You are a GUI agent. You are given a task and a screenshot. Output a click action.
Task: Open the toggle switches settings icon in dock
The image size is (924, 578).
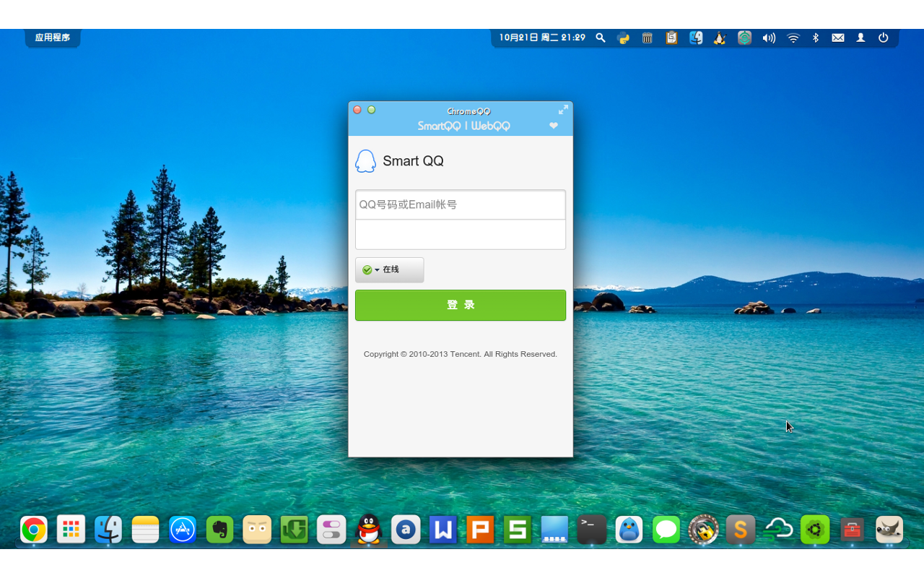pyautogui.click(x=331, y=530)
